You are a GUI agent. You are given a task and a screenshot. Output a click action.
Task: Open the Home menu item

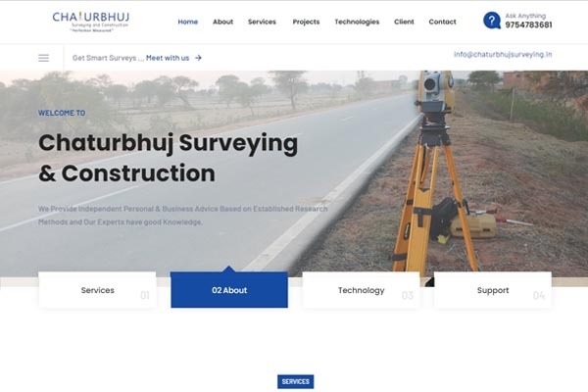coord(188,22)
